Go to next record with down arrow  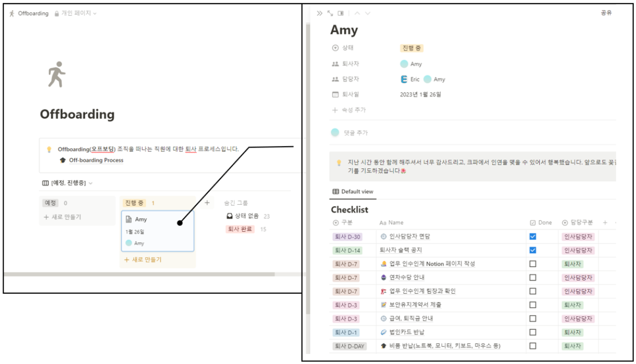tap(368, 13)
